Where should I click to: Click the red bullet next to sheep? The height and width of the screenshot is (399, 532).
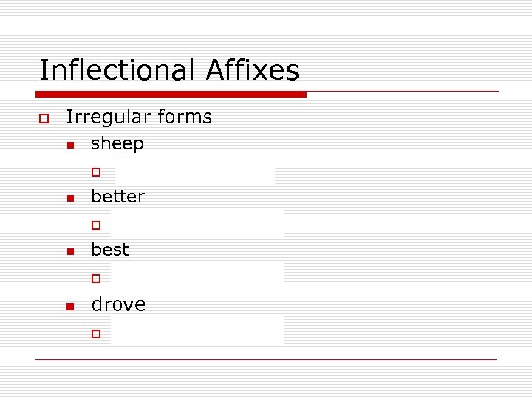(69, 146)
